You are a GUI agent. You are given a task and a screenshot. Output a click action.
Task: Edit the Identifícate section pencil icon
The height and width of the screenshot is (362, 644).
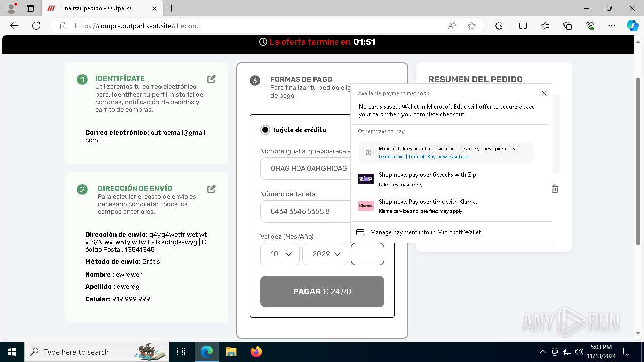click(211, 79)
